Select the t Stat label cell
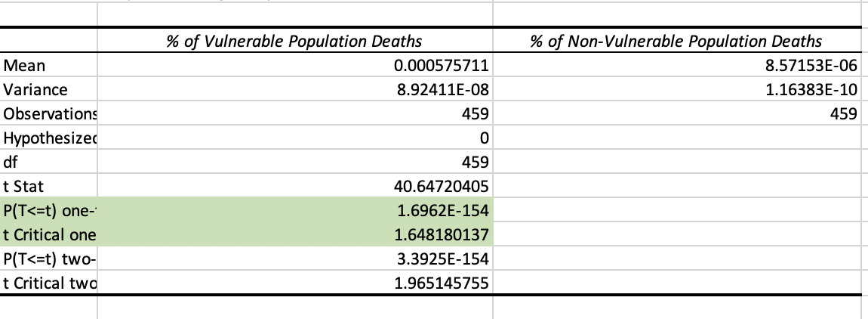Screen dimensions: 868x319 [x=49, y=186]
